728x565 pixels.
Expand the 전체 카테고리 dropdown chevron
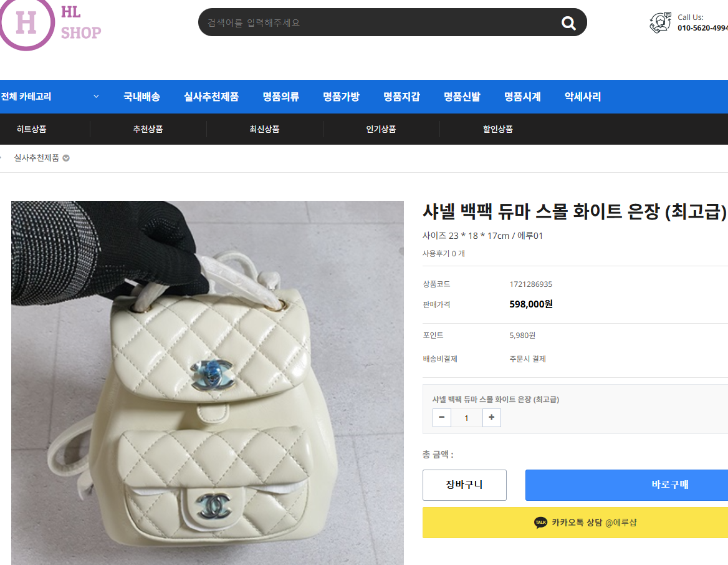tap(96, 96)
